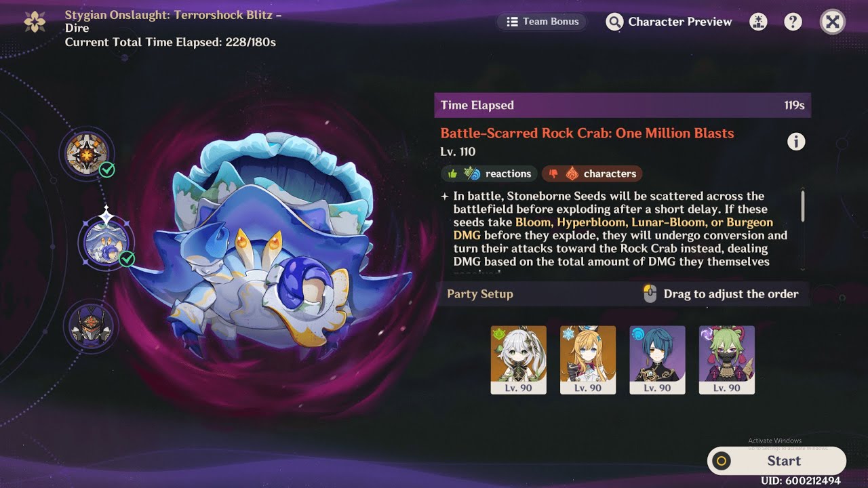Select the first boss emblem in sidebar
The image size is (868, 488).
[87, 152]
